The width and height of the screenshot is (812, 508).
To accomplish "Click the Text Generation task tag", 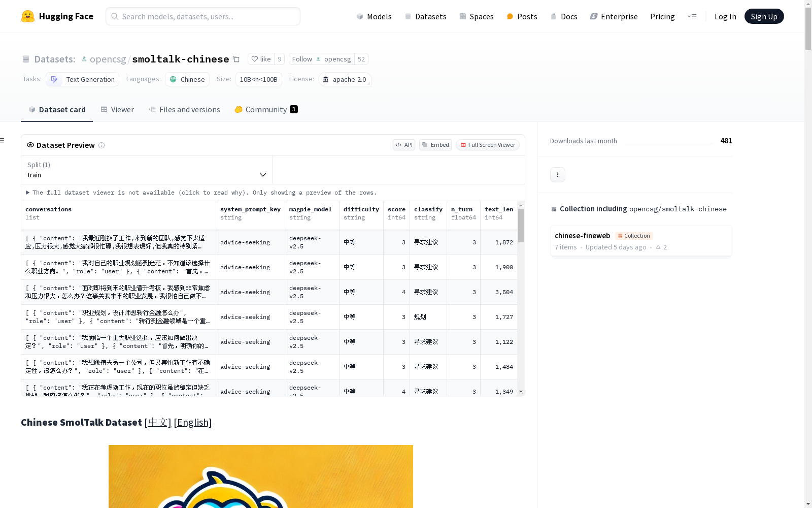I will point(83,79).
